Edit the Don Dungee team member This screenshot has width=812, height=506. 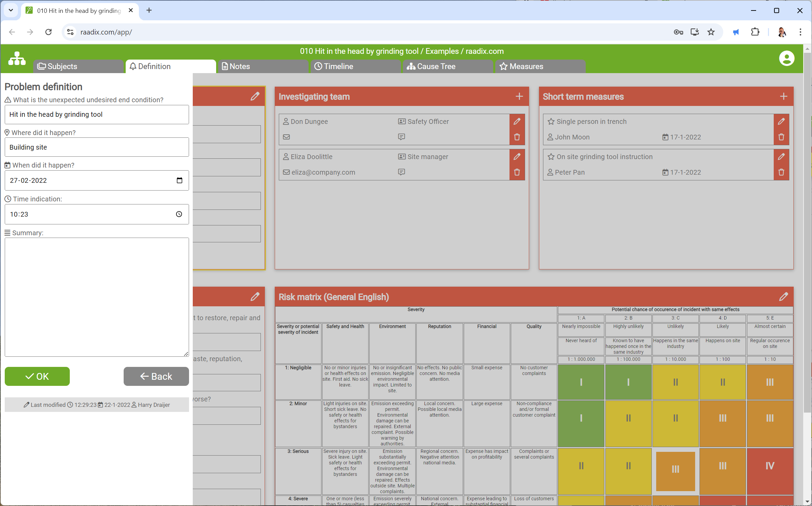click(x=517, y=122)
